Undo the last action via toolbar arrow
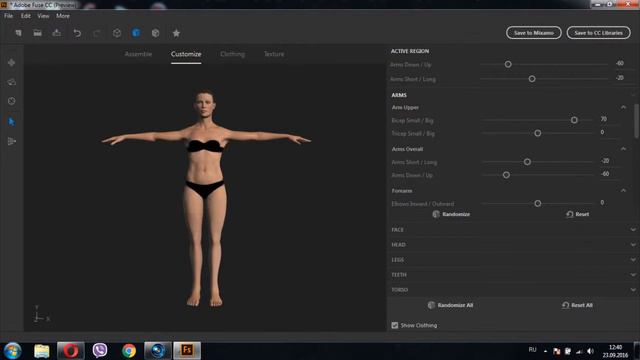Image resolution: width=640 pixels, height=360 pixels. coord(77,33)
